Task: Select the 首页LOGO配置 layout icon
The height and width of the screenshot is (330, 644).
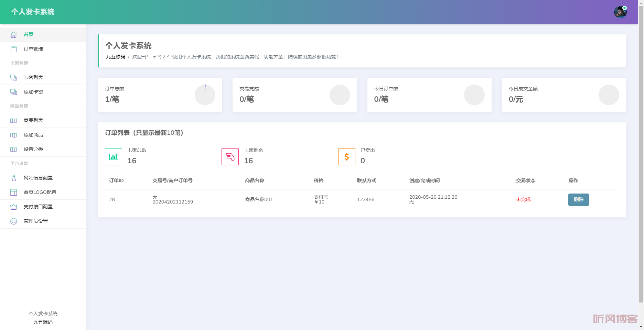Action: (x=13, y=192)
